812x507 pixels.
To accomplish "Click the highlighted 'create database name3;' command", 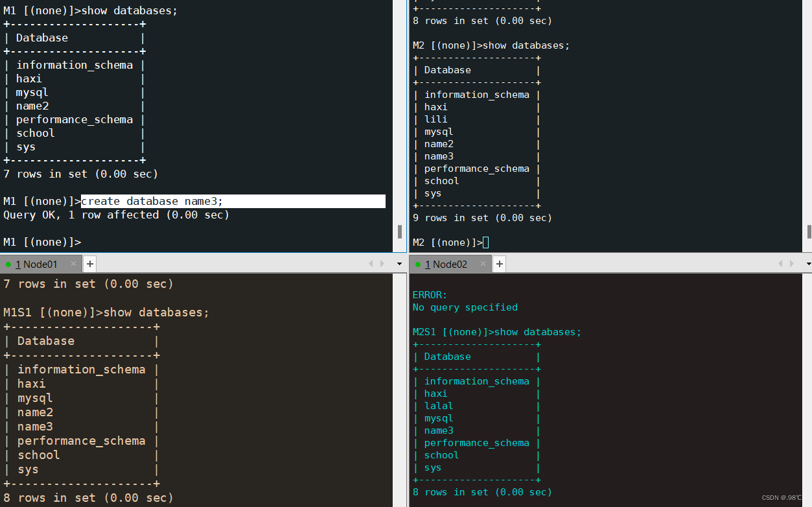I will (x=152, y=201).
